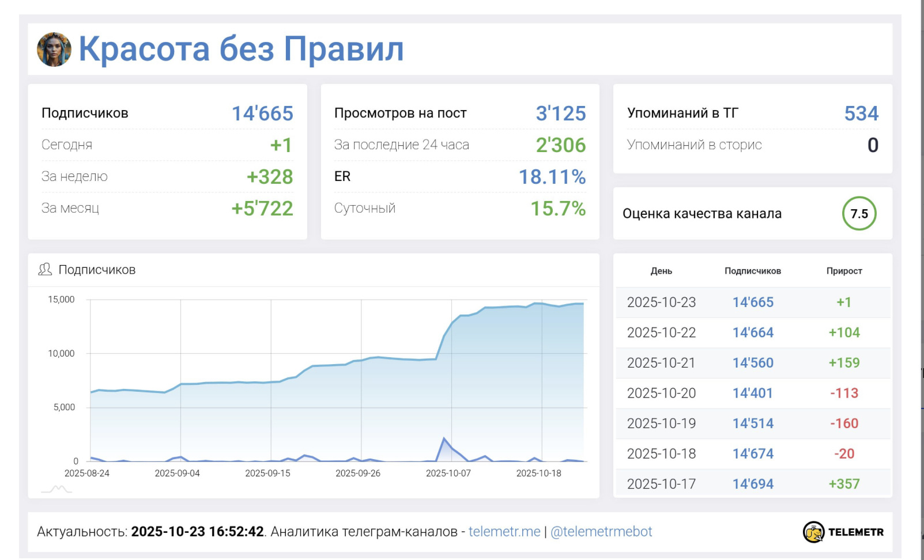The width and height of the screenshot is (924, 560).
Task: Click the -160 growth value
Action: [844, 423]
